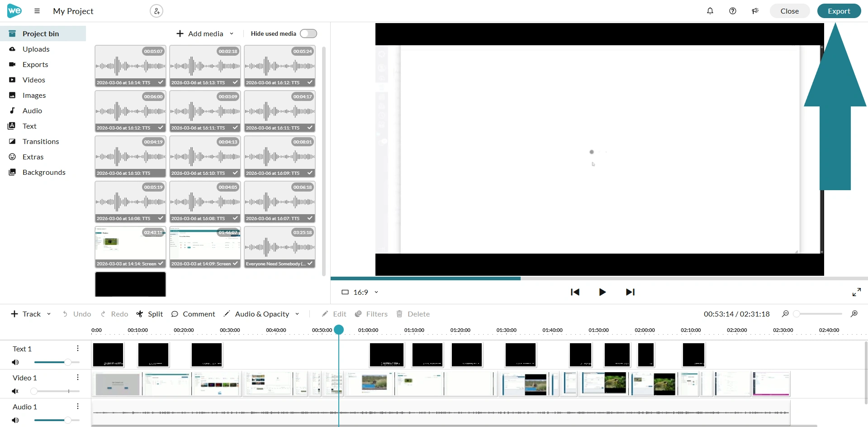Adjust Audio 1 track volume slider

[57, 420]
